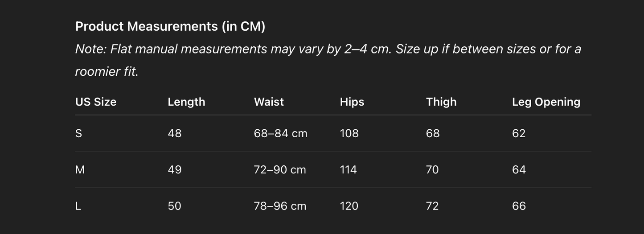
Task: Click the Thigh column header
Action: (x=441, y=102)
